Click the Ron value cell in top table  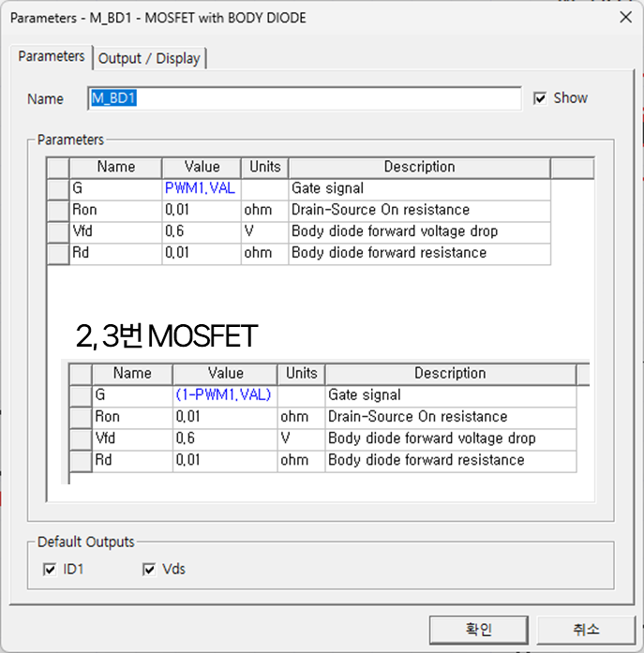[201, 210]
